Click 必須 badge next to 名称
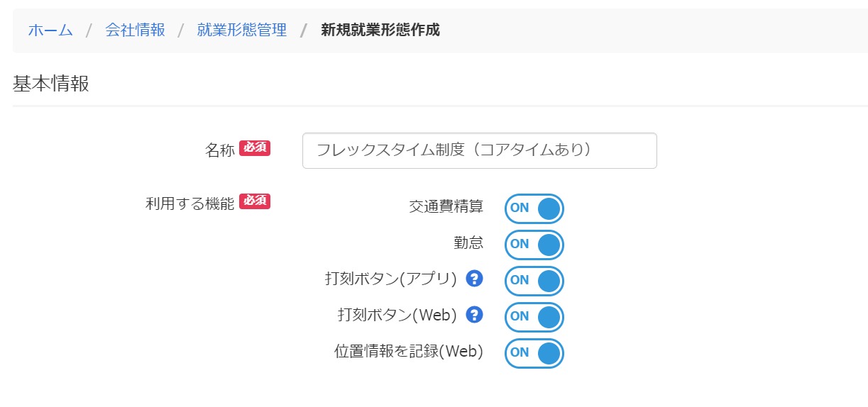 coord(255,147)
